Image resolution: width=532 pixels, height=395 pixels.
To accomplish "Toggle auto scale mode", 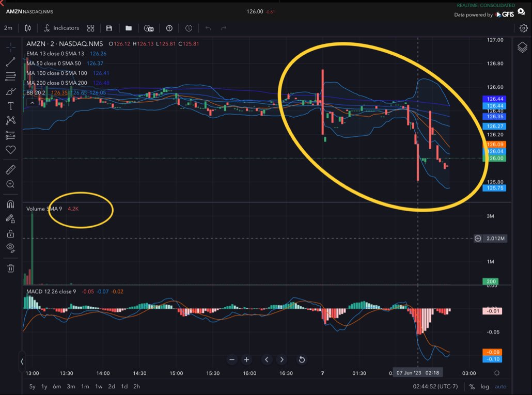I will point(500,387).
